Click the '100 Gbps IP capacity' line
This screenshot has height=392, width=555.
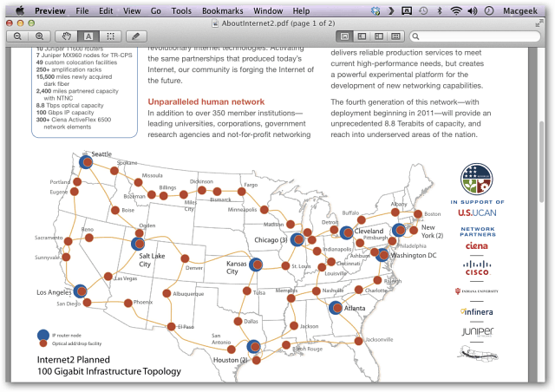pos(65,112)
